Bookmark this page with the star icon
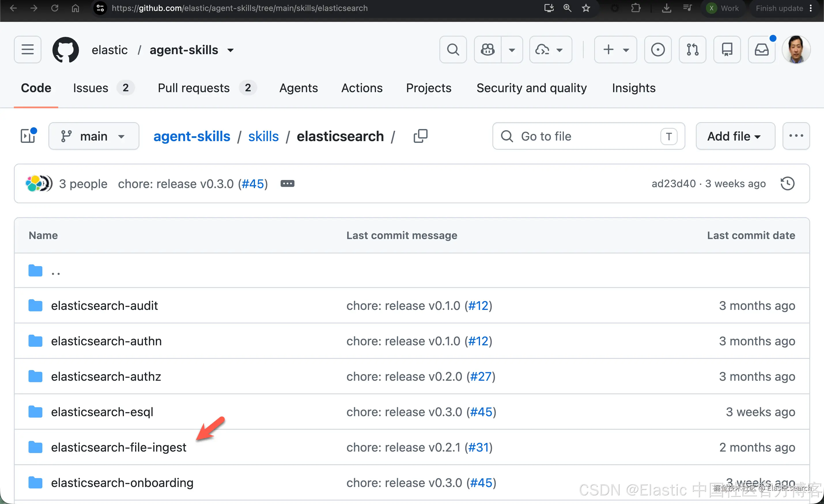This screenshot has width=824, height=504. [586, 8]
